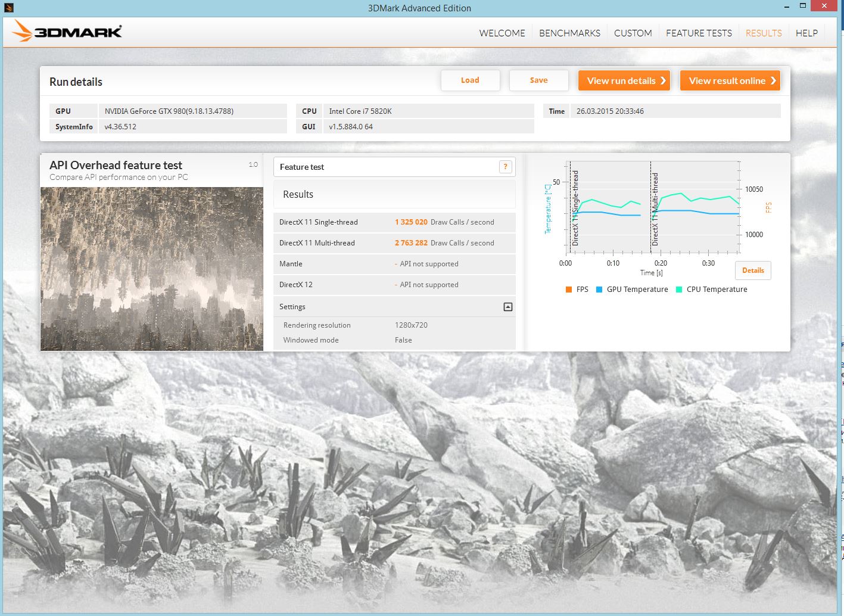Collapse the Settings section
The image size is (844, 616).
tap(508, 307)
